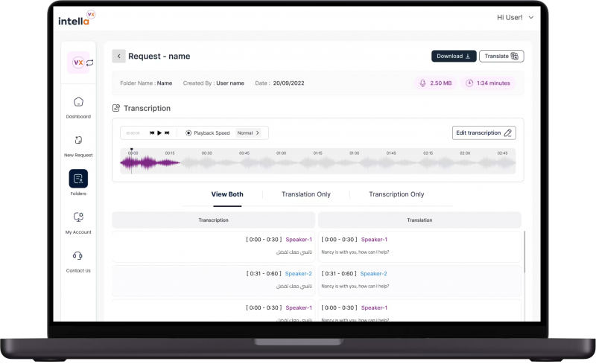
Task: Click the Translate button
Action: click(x=501, y=57)
